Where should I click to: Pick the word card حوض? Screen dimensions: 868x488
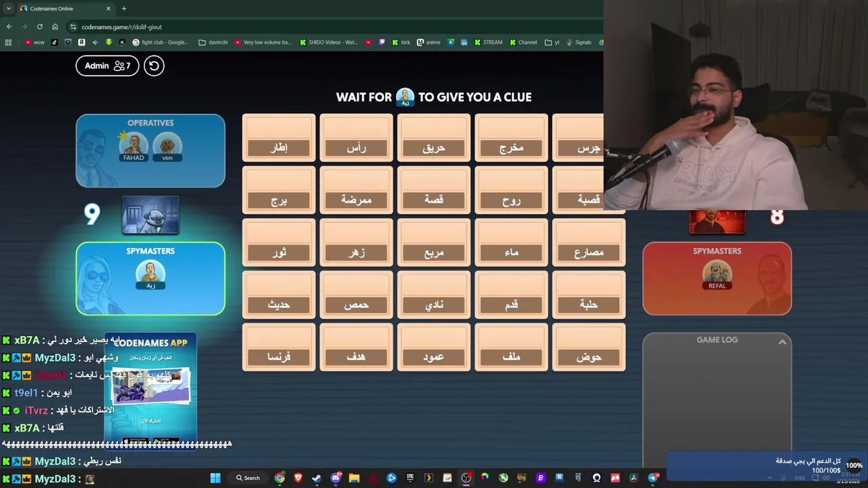589,347
